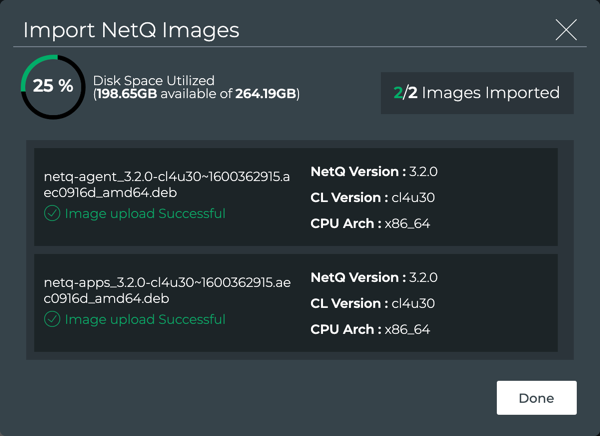Viewport: 600px width, 436px height.
Task: Click the success checkmark icon for netq-agent
Action: [52, 214]
